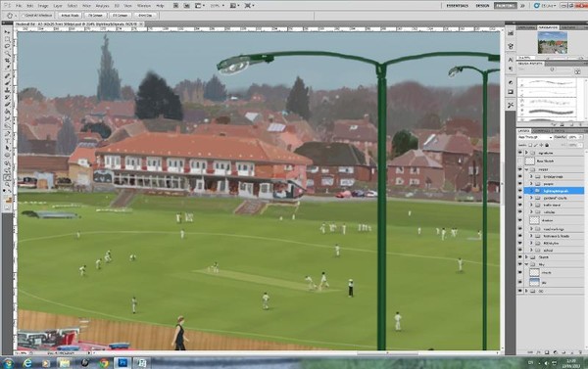Screen dimensions: 588x369
Task: Hide the school group layer
Action: tap(520, 250)
